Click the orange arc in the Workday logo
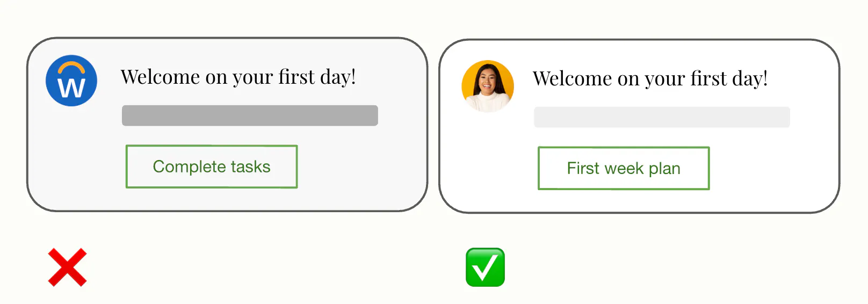 coord(71,68)
